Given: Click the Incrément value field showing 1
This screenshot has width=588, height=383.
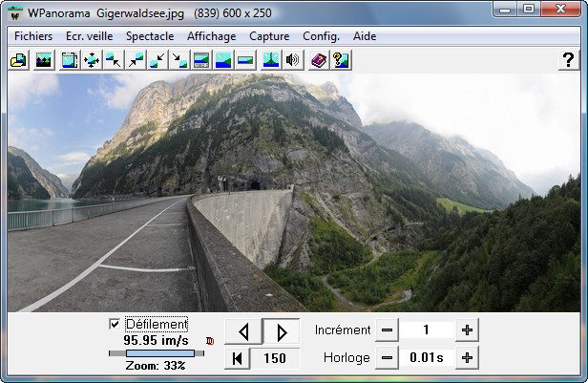Looking at the screenshot, I should (x=427, y=330).
